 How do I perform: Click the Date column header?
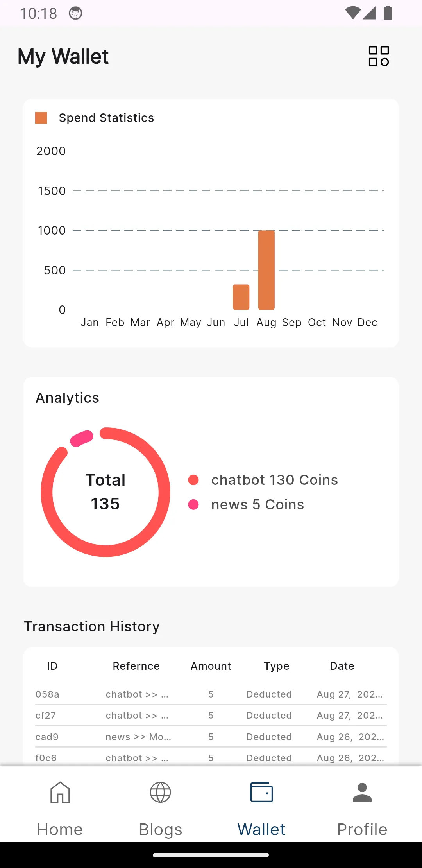pyautogui.click(x=342, y=666)
